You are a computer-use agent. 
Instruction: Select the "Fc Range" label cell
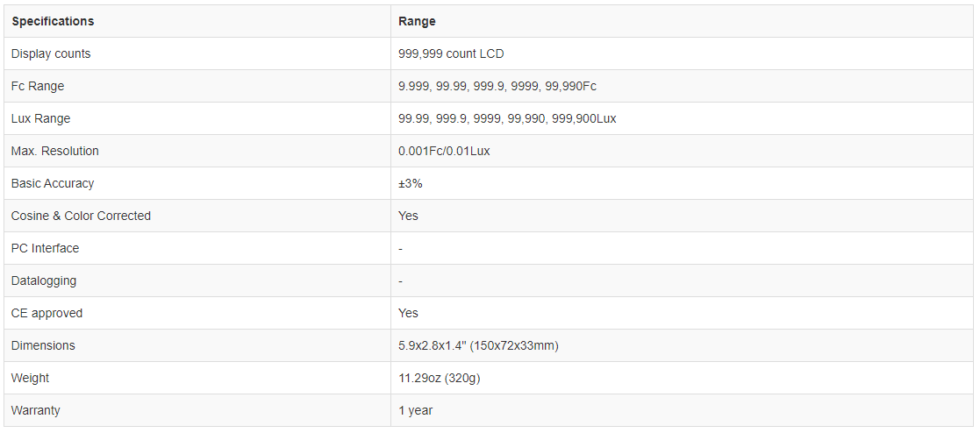pyautogui.click(x=38, y=86)
